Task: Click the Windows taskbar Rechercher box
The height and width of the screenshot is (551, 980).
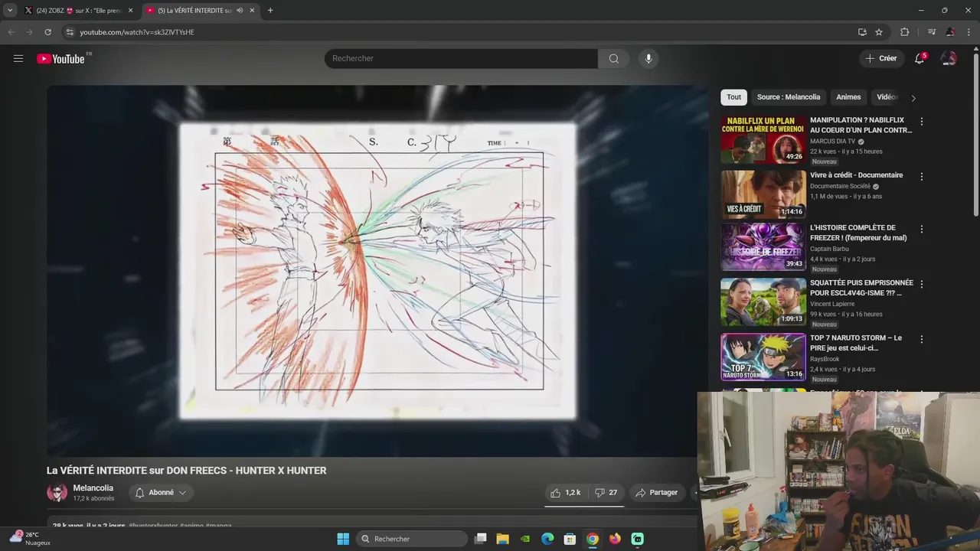Action: (412, 539)
